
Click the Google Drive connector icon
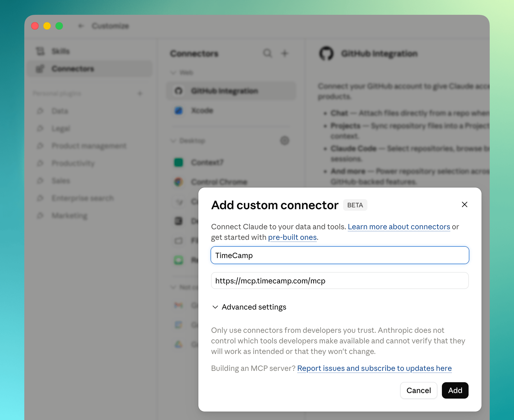tap(179, 344)
